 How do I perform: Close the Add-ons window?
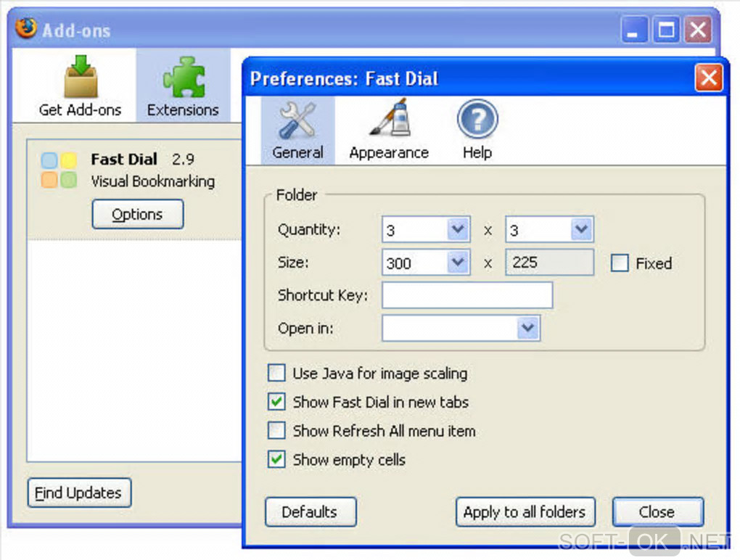(x=698, y=30)
